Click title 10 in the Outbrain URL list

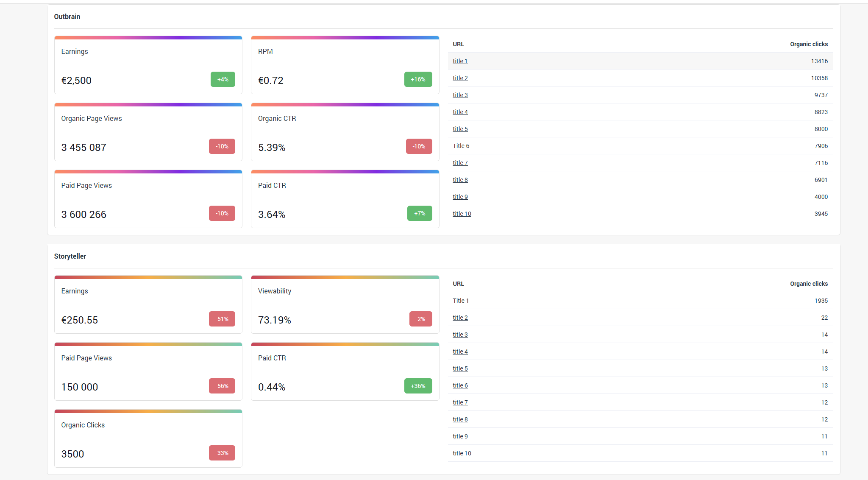[462, 213]
